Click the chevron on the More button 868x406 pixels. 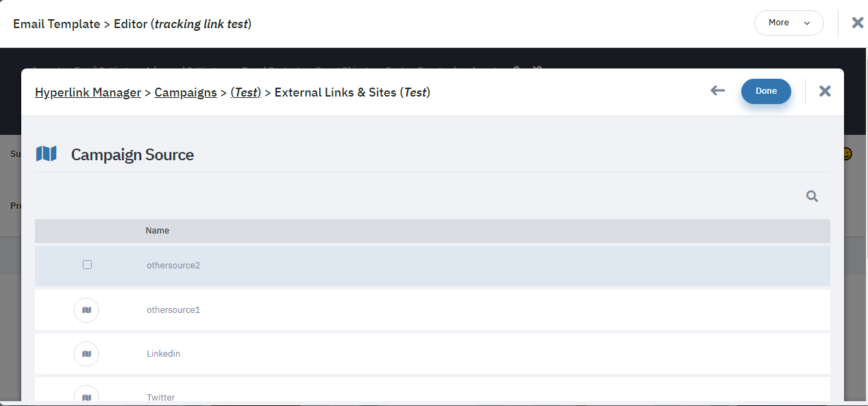pos(807,23)
